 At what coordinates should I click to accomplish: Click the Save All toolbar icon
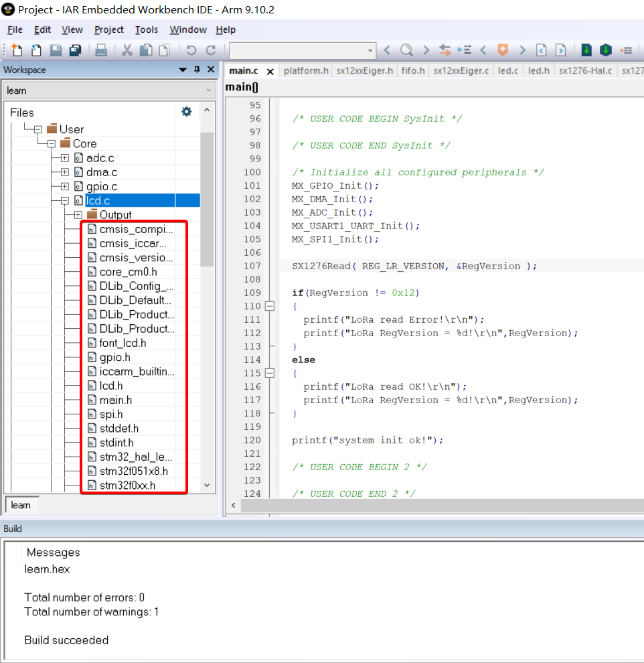coord(75,50)
